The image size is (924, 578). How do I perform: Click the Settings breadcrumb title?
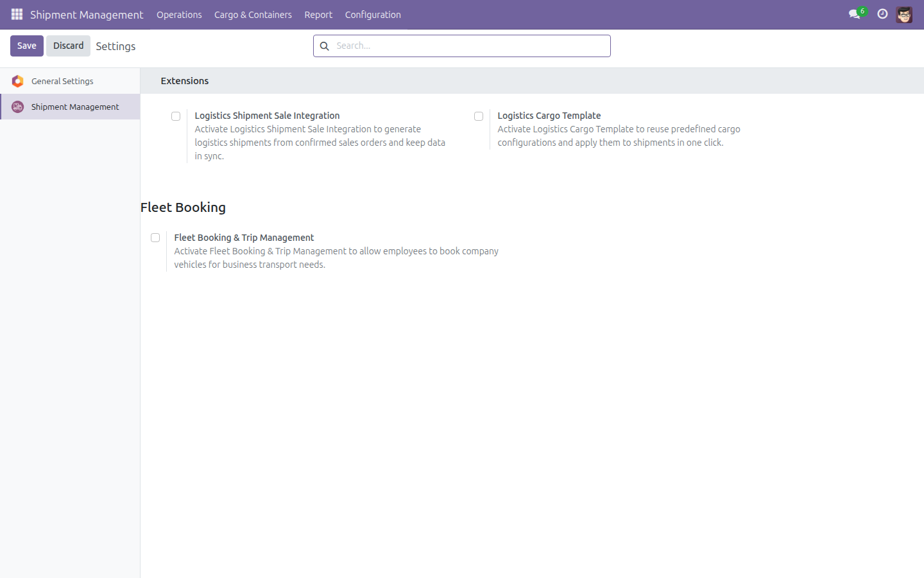[x=116, y=46]
